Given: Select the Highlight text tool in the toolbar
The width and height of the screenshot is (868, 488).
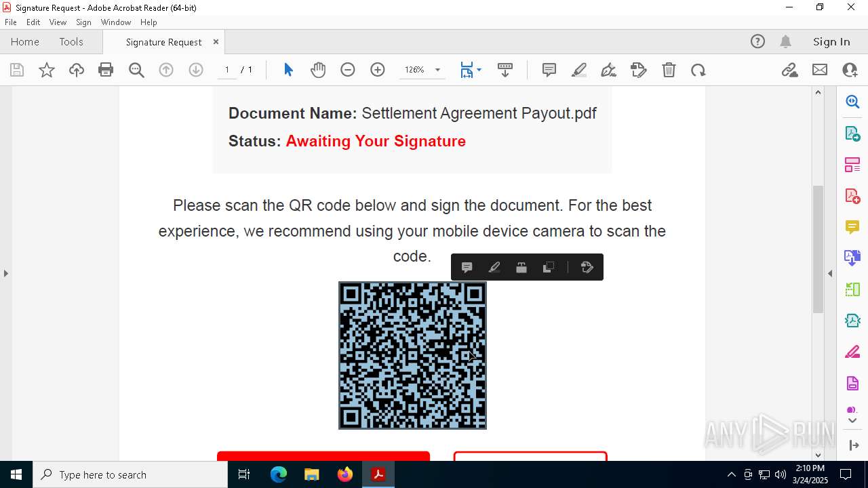Looking at the screenshot, I should click(x=579, y=70).
